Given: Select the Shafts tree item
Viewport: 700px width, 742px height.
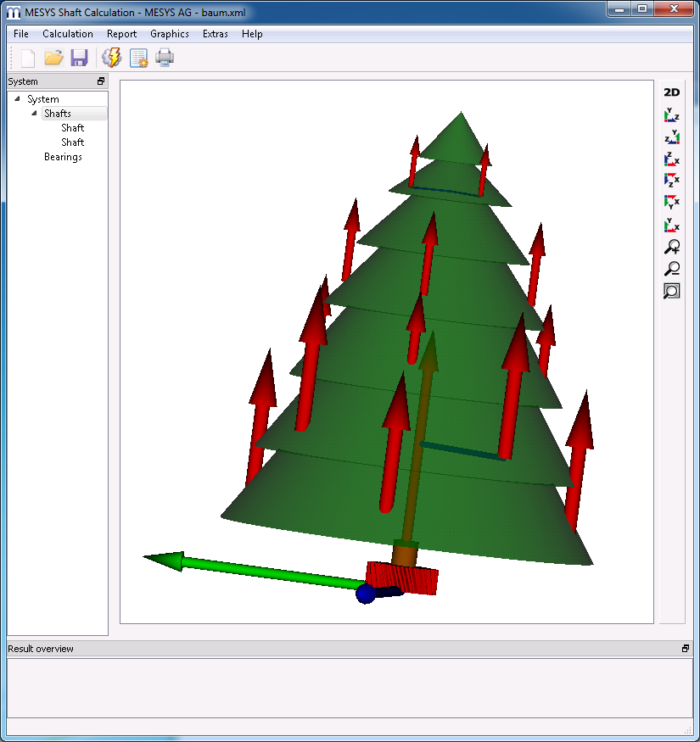Looking at the screenshot, I should (58, 114).
